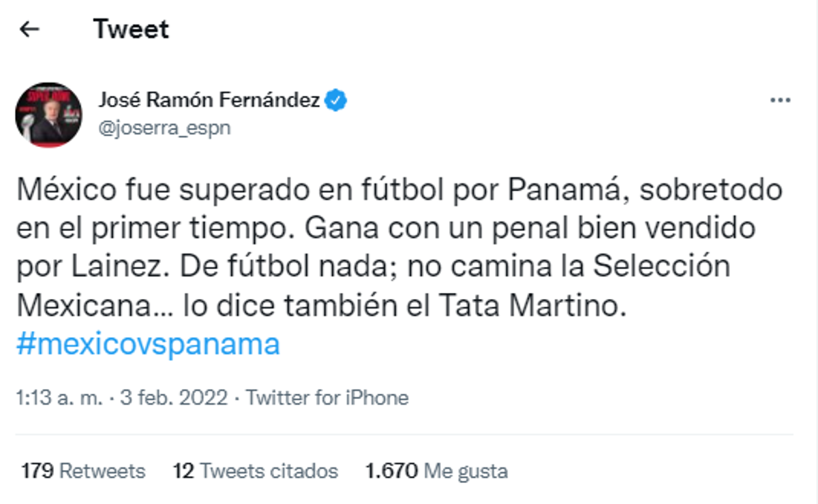818x504 pixels.
Task: Click the Me gusta text label
Action: pos(465,471)
